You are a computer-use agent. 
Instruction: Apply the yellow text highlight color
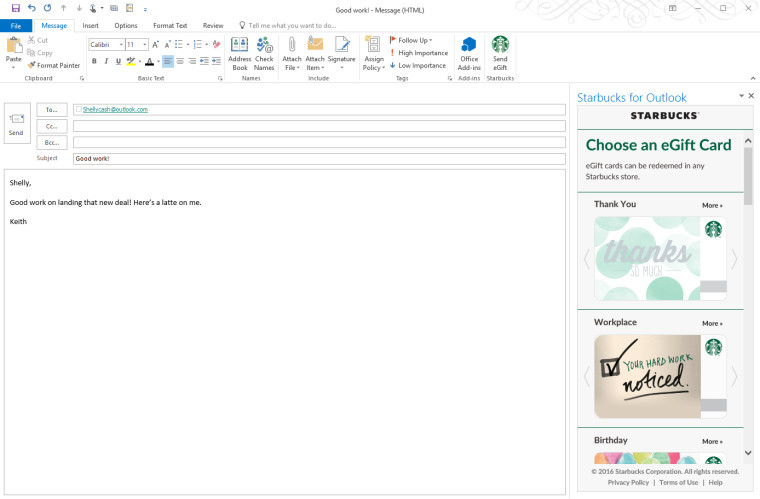click(130, 61)
